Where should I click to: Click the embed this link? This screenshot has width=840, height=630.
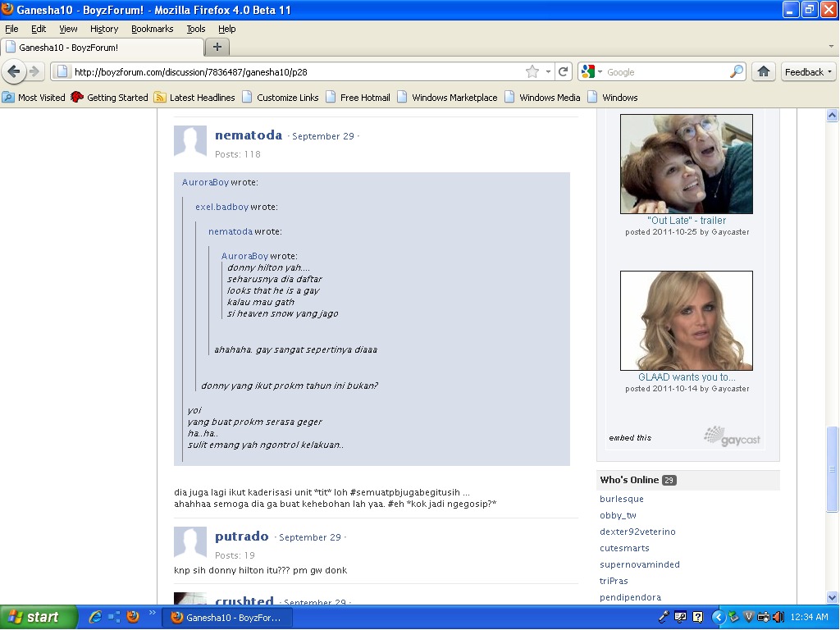pos(630,438)
